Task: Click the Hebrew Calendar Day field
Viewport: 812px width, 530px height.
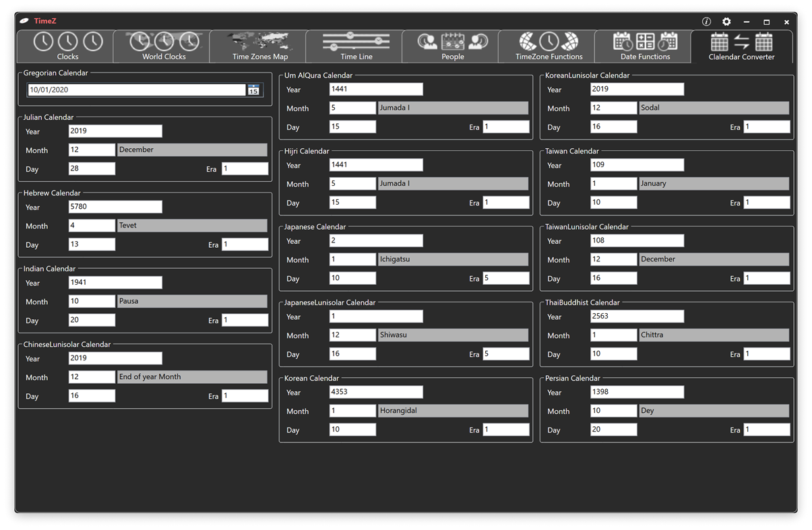Action: point(92,244)
